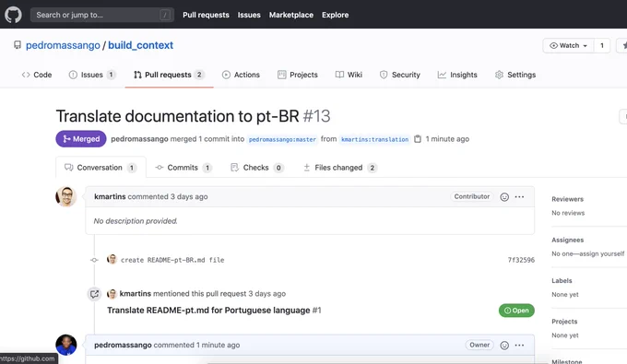The height and width of the screenshot is (364, 627).
Task: Open kmartins link in mention event
Action: [x=136, y=294]
